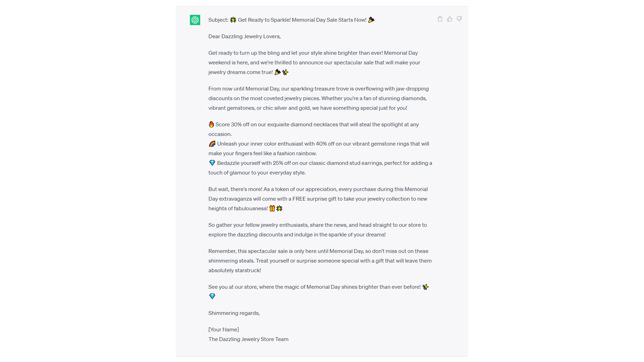Viewport: 644px width, 362px height.
Task: Click the thumbs up feedback icon
Action: coord(449,19)
